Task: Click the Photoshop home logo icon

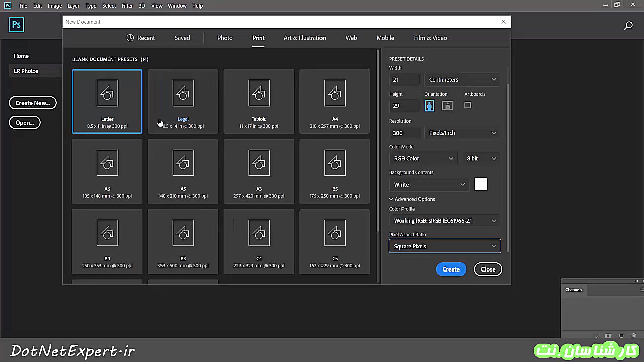Action: (16, 25)
